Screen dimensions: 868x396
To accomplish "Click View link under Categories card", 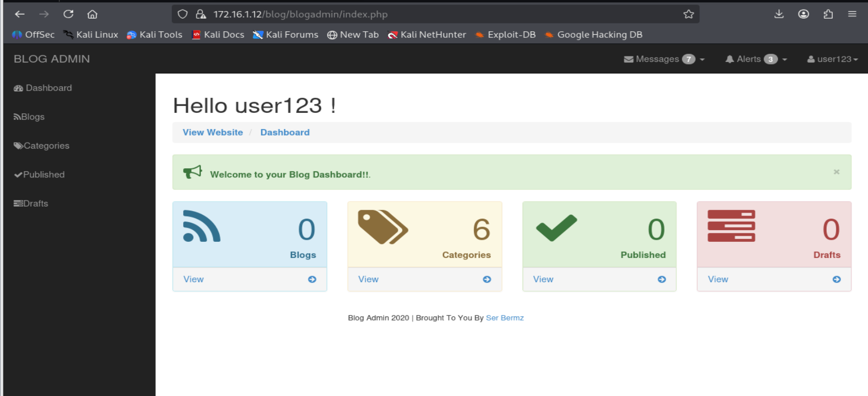I will (368, 279).
